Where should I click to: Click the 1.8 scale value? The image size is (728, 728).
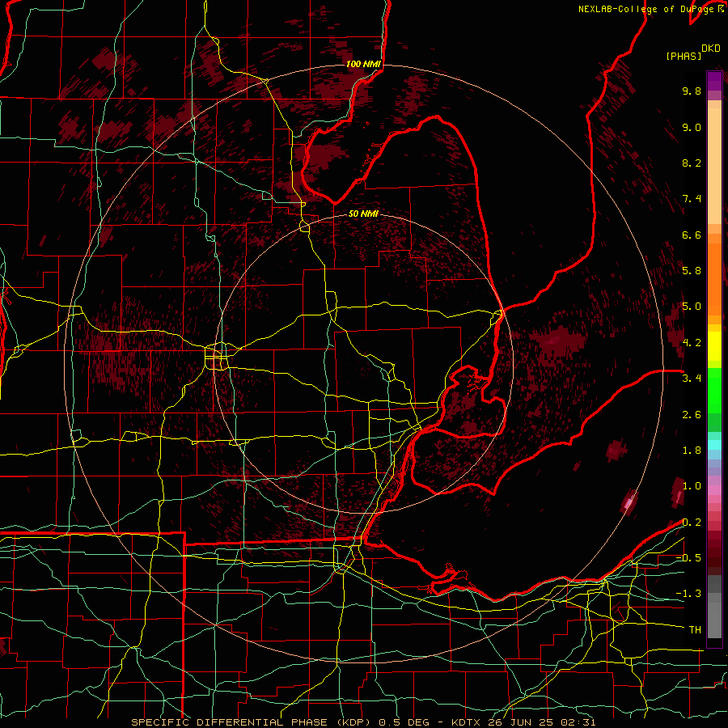point(692,451)
